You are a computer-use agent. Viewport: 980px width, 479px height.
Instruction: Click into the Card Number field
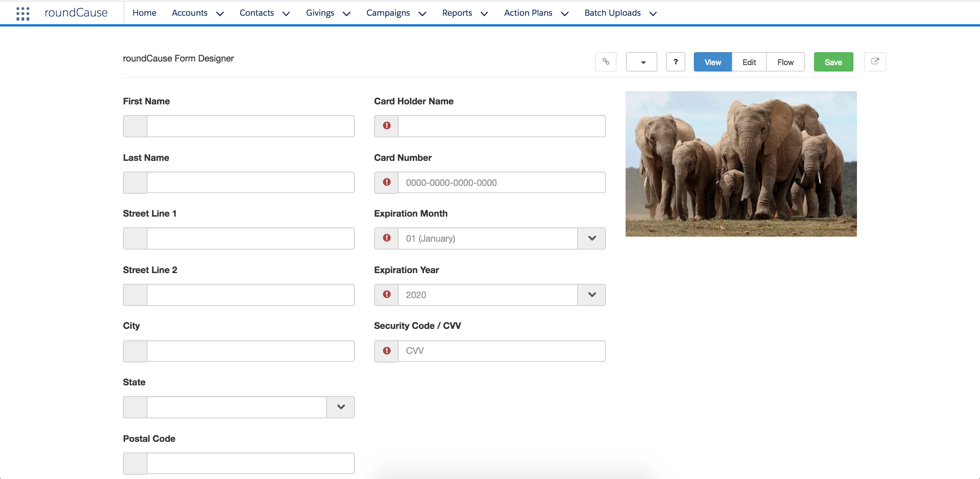501,182
